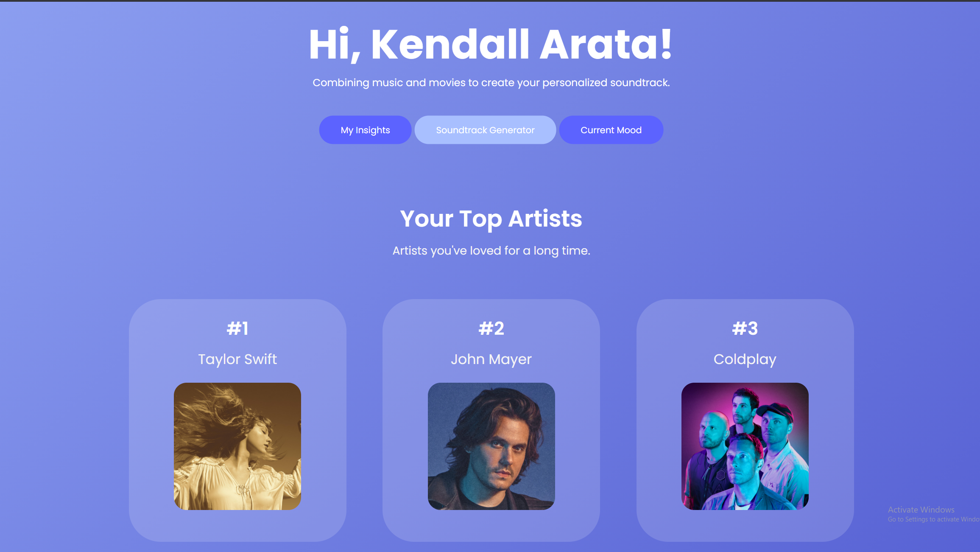Select the Current Mood tab
The image size is (980, 552).
tap(611, 130)
